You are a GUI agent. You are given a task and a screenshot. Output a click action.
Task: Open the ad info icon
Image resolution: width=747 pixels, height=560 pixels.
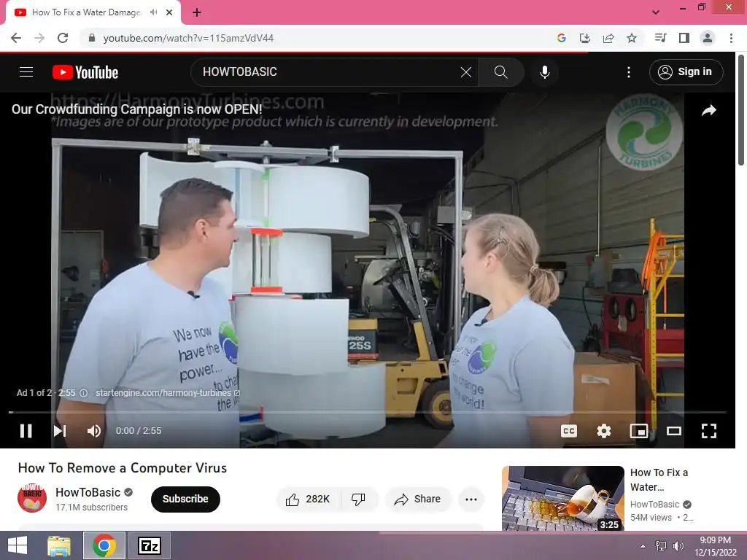tap(83, 393)
